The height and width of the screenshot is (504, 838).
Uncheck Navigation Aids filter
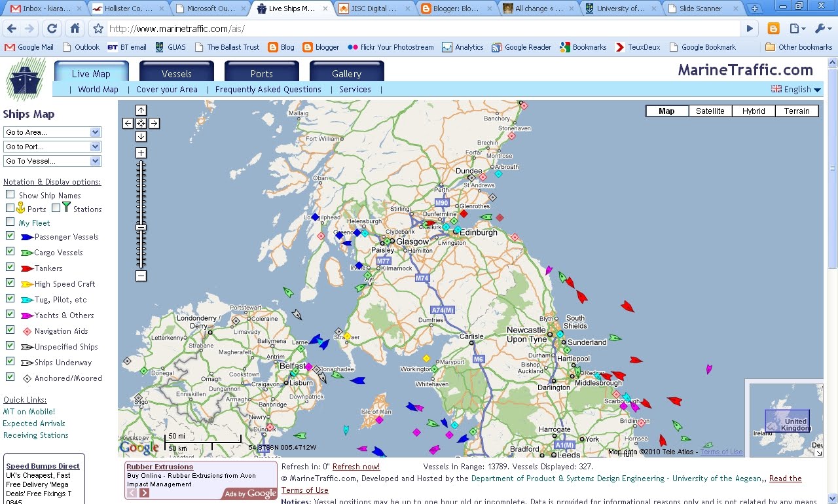(x=10, y=330)
